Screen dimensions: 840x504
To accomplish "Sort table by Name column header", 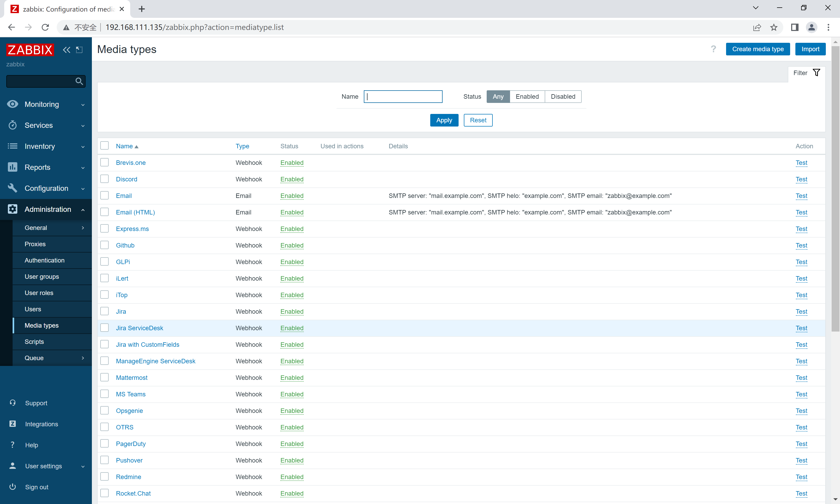I will (127, 146).
